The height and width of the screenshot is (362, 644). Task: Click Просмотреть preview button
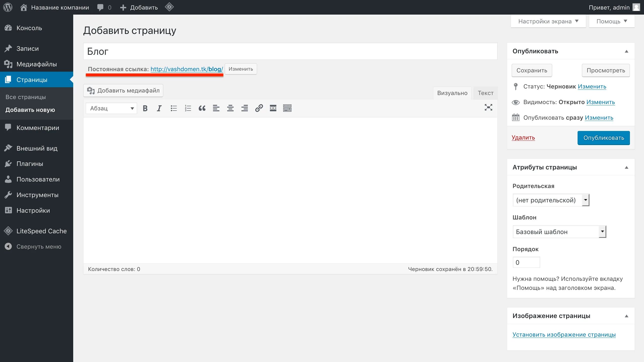coord(606,70)
